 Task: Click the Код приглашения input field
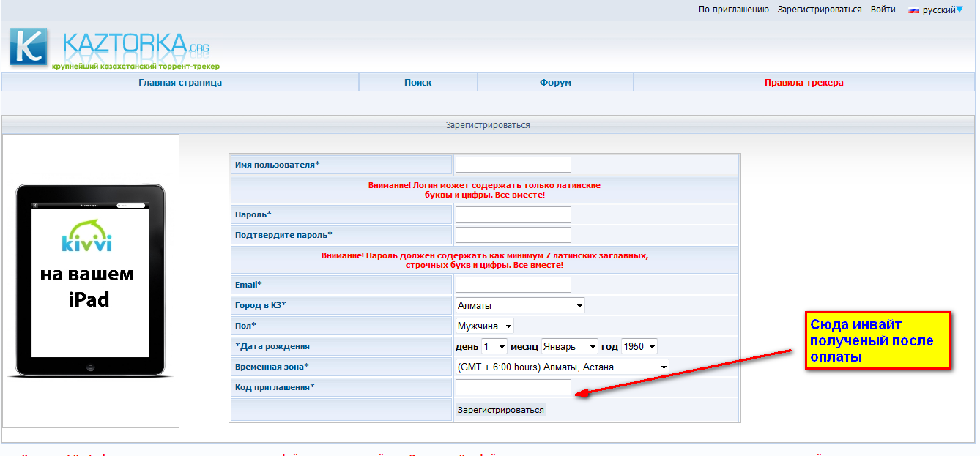click(x=513, y=387)
